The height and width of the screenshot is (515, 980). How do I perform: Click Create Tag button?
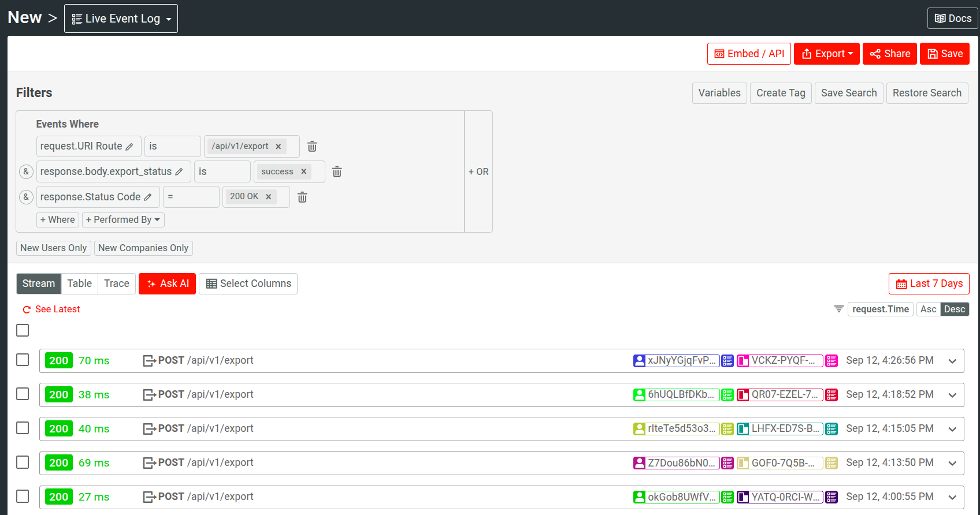click(781, 93)
